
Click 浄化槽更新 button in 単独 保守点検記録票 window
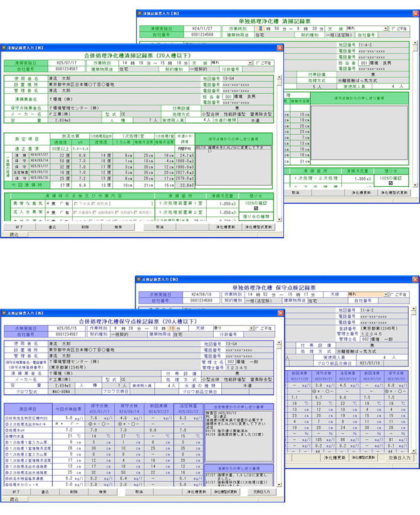tap(335, 457)
